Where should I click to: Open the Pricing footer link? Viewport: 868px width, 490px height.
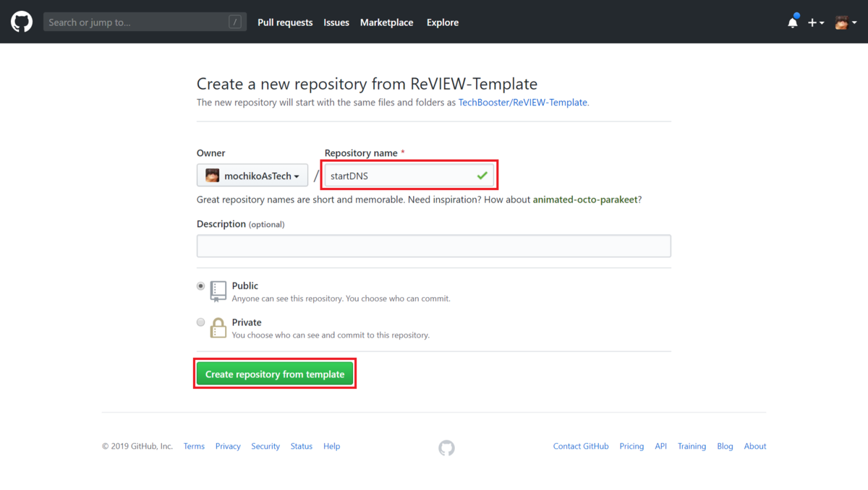[631, 447]
